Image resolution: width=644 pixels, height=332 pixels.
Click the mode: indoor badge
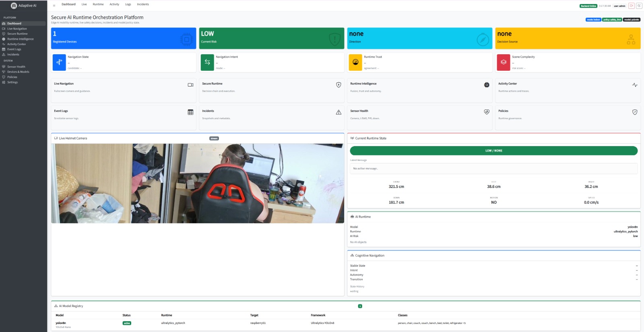(593, 20)
